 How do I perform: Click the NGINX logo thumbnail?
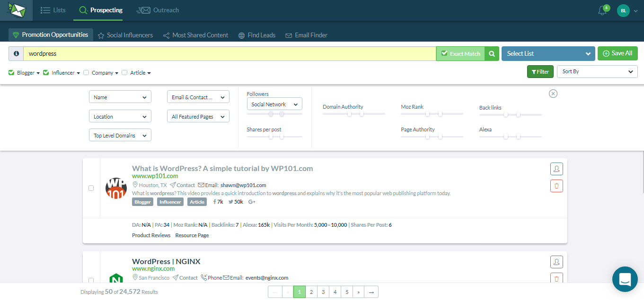[116, 278]
